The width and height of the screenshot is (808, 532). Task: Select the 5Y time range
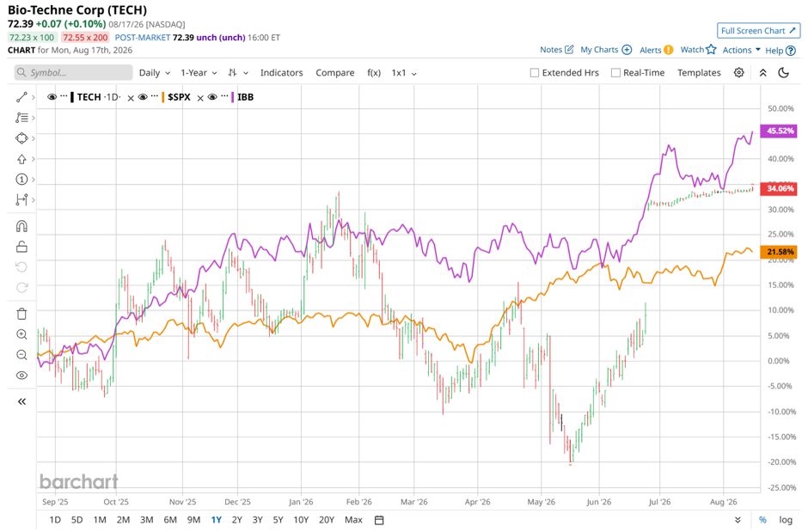[278, 520]
